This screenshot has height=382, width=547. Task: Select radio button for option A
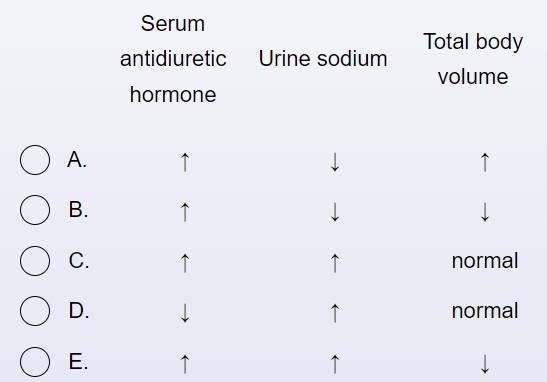[35, 160]
